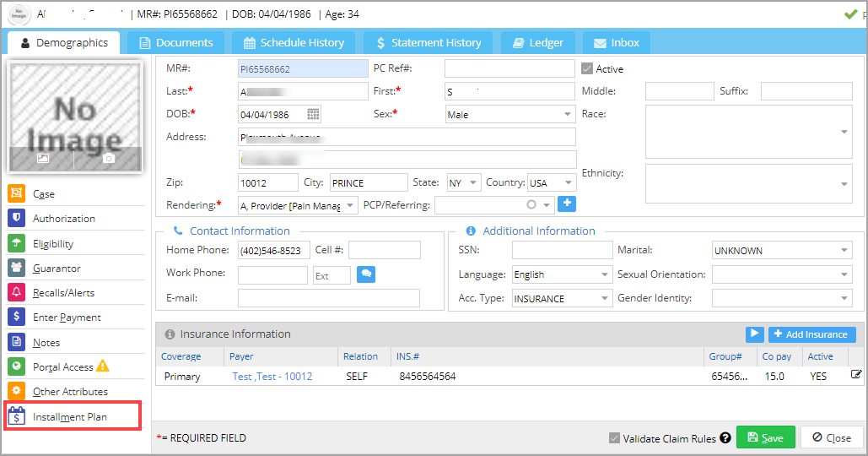Image resolution: width=868 pixels, height=456 pixels.
Task: Switch to the Statement History tab
Action: tap(428, 43)
